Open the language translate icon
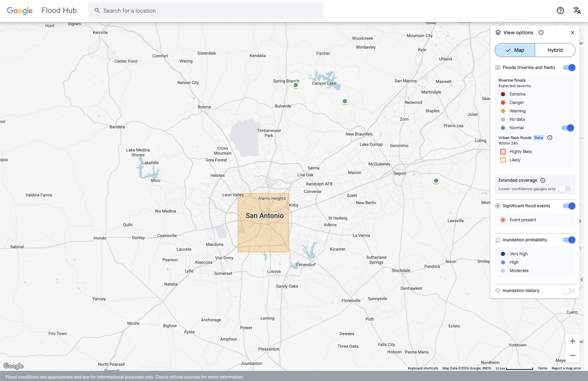588x381 pixels. pos(577,11)
